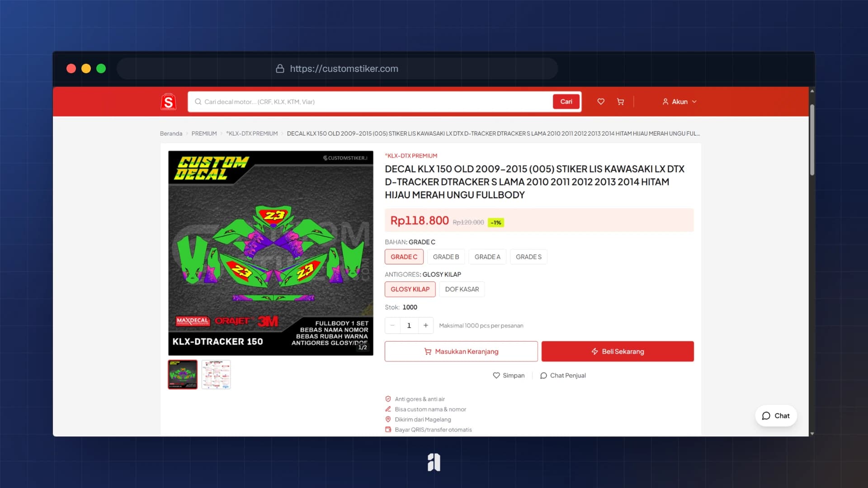Image resolution: width=868 pixels, height=488 pixels.
Task: Select GRADE C material option
Action: 404,257
